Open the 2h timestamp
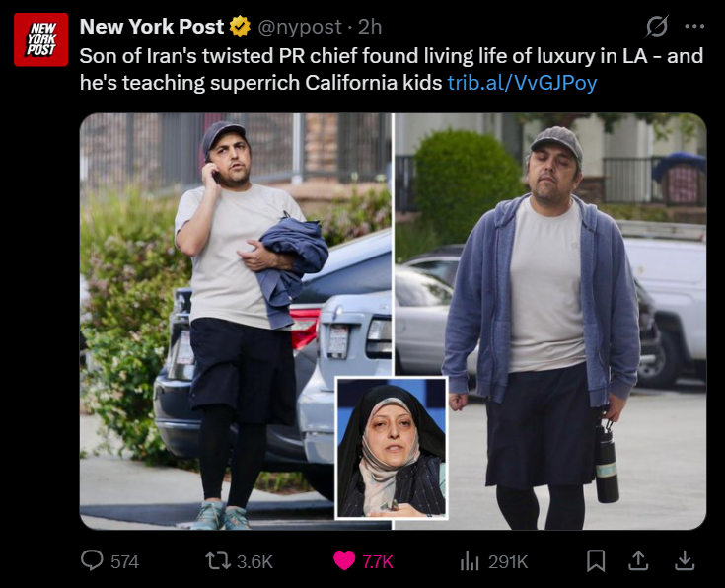This screenshot has height=588, width=725. tap(370, 27)
